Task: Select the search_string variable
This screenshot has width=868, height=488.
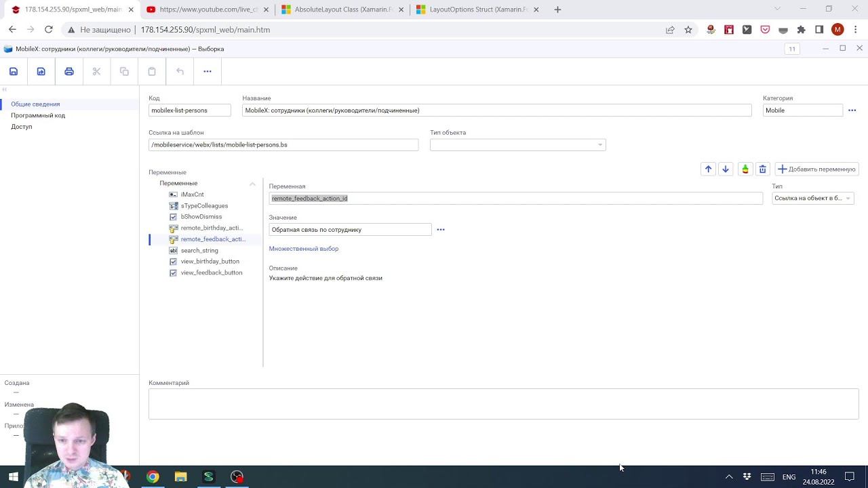Action: [199, 251]
